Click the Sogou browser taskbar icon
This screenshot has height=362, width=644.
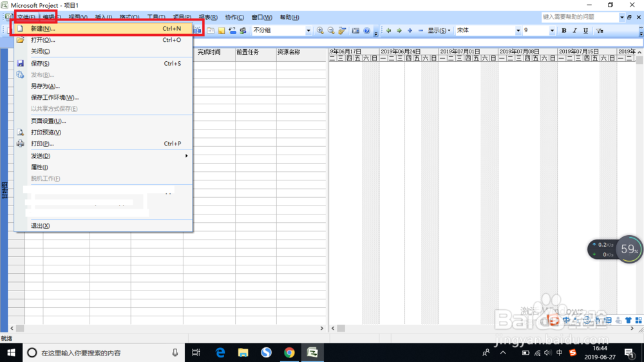(x=266, y=352)
